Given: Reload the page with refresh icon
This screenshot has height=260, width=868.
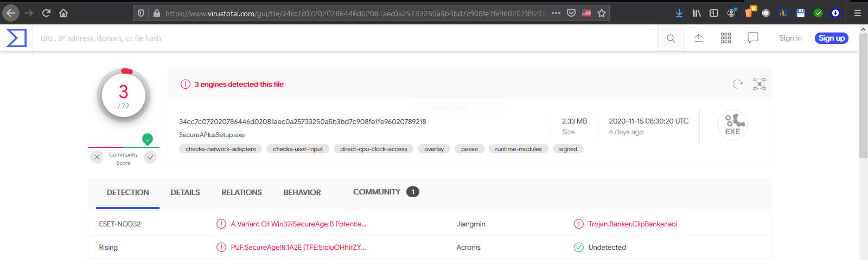Looking at the screenshot, I should [46, 13].
